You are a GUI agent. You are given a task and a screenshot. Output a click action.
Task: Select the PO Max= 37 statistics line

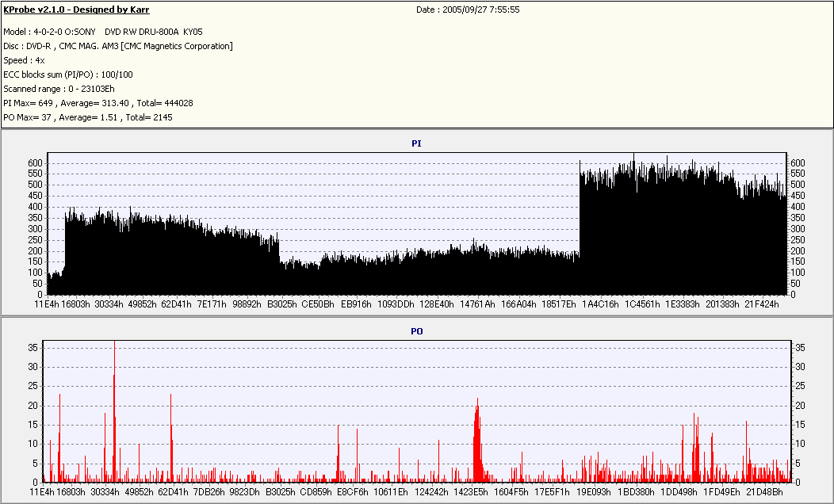pyautogui.click(x=87, y=117)
